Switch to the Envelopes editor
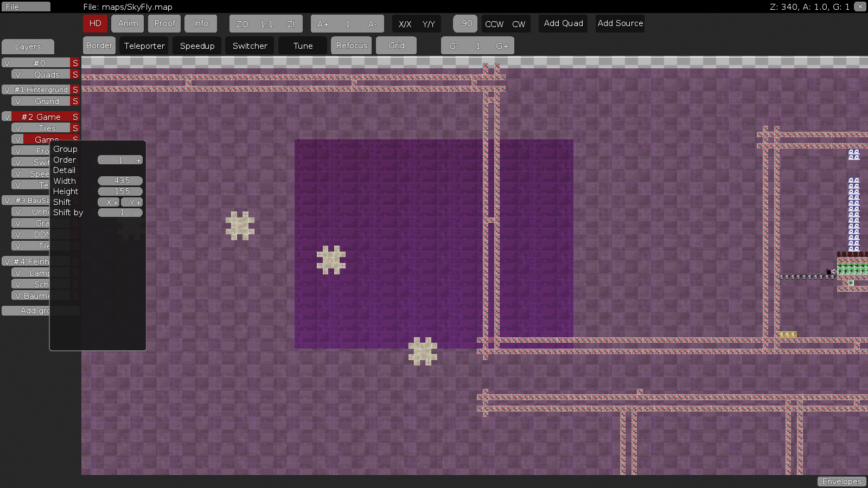Image resolution: width=868 pixels, height=488 pixels. click(x=841, y=481)
